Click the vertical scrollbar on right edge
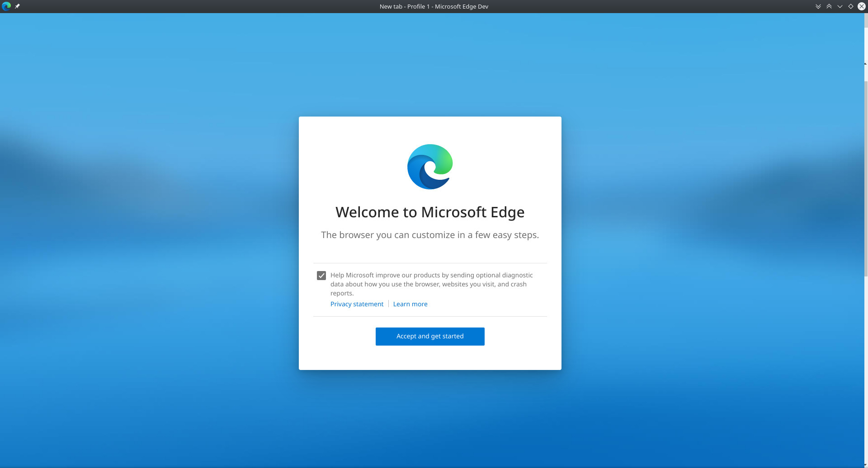This screenshot has width=868, height=468. pyautogui.click(x=866, y=178)
